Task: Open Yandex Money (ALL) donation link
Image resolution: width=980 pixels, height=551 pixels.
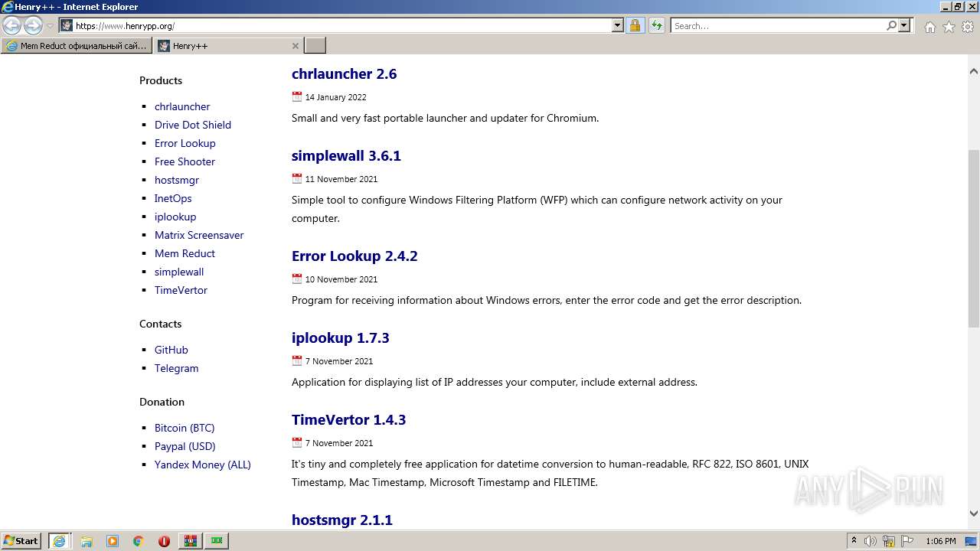Action: (x=203, y=465)
